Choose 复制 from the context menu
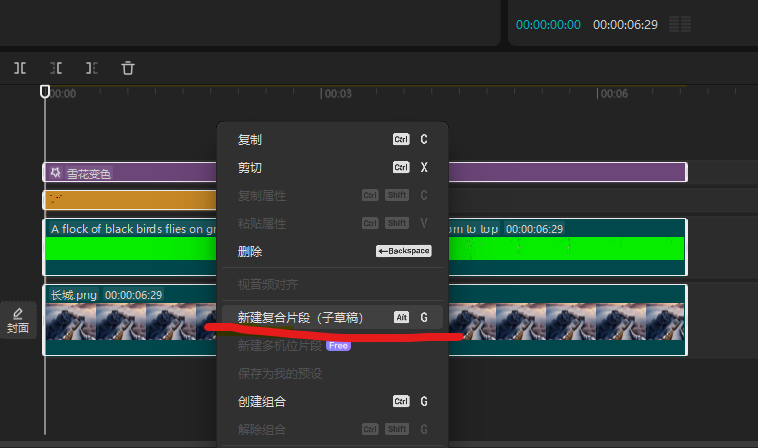758x448 pixels. tap(250, 140)
